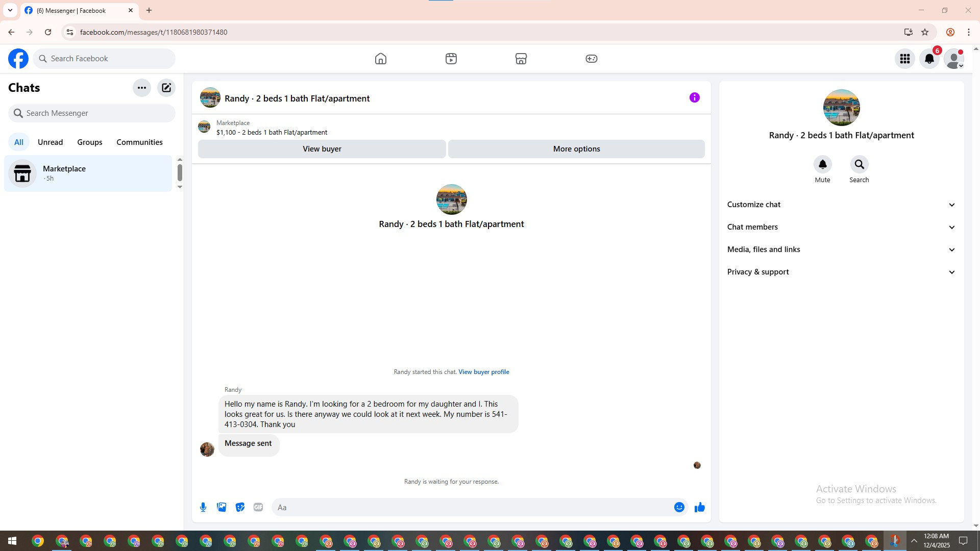The image size is (980, 551).
Task: Click the chat list scrollbar
Action: tap(180, 172)
